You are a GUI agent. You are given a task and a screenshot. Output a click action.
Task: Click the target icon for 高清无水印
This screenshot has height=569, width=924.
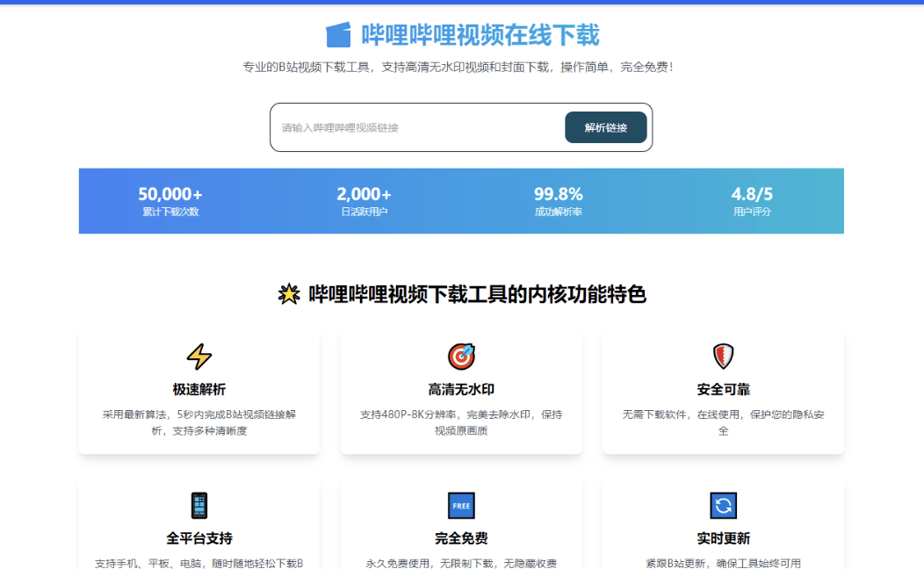pyautogui.click(x=461, y=357)
